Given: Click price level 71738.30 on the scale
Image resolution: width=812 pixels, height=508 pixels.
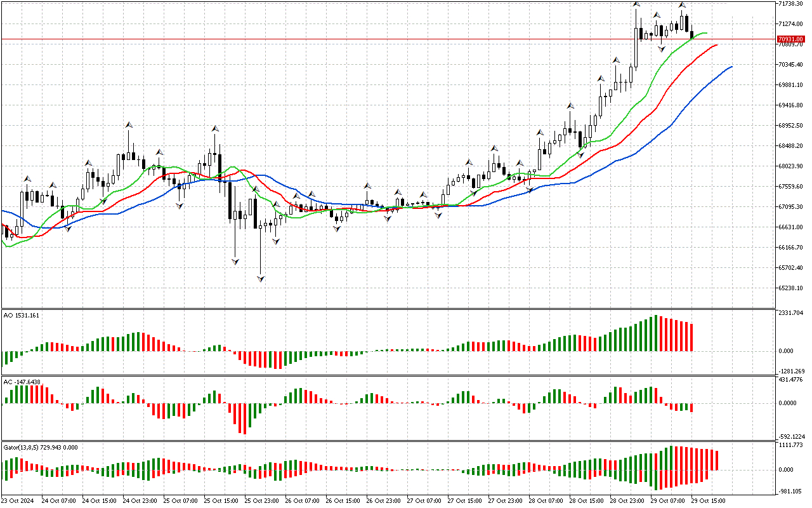Looking at the screenshot, I should click(792, 4).
